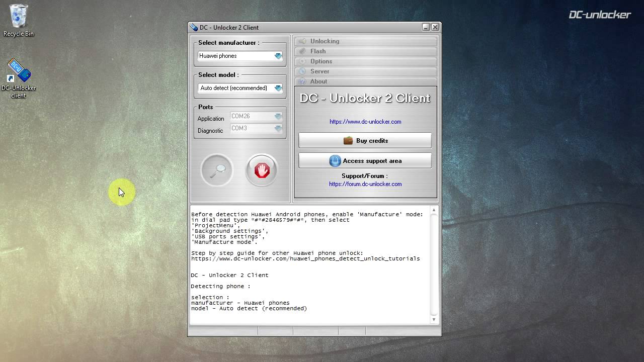
Task: Click the magnifier detect phone button
Action: point(217,170)
